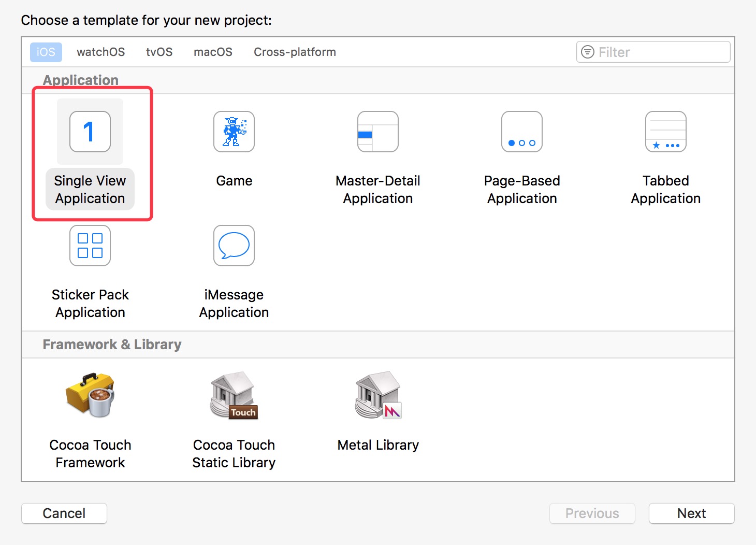Click the "Single View Application" label
This screenshot has height=545, width=756.
click(90, 190)
